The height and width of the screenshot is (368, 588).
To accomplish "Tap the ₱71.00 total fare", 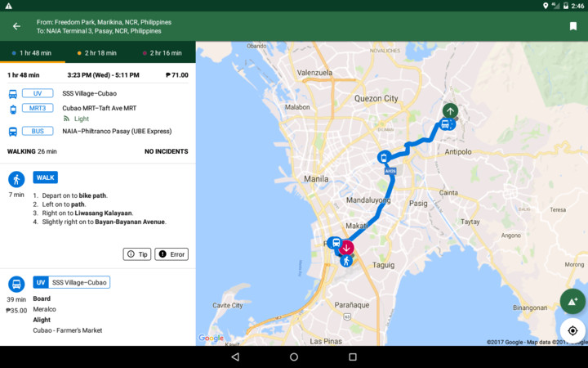I will tap(177, 75).
